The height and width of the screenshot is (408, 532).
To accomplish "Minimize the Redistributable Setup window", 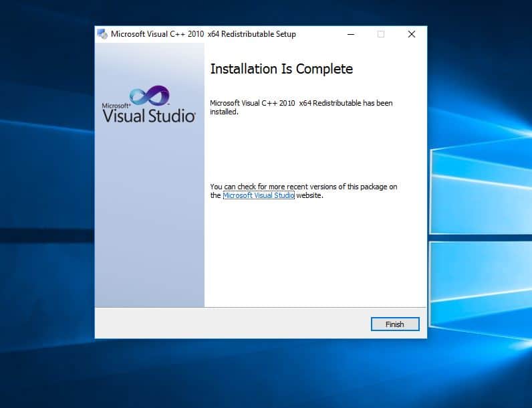I will pyautogui.click(x=351, y=34).
